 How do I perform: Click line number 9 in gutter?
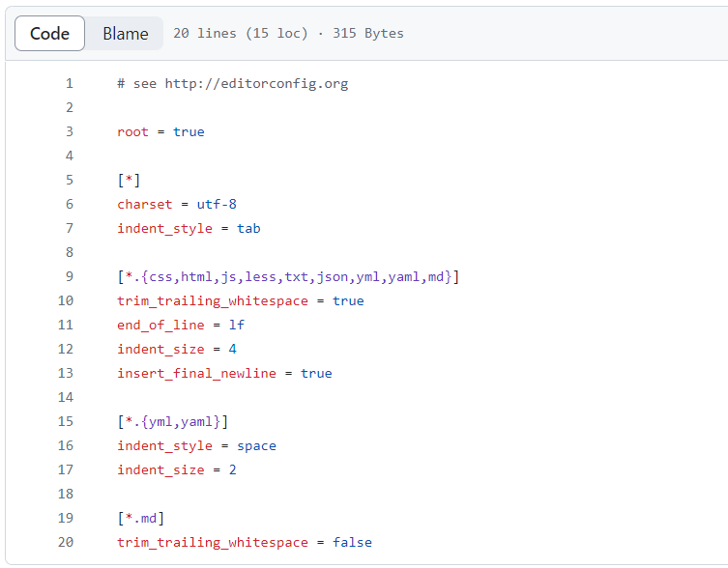[x=70, y=276]
